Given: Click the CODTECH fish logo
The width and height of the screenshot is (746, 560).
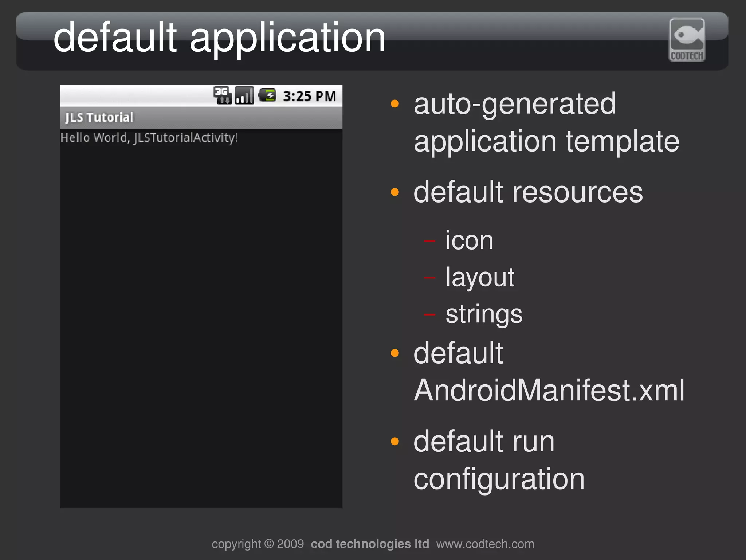Looking at the screenshot, I should [687, 40].
